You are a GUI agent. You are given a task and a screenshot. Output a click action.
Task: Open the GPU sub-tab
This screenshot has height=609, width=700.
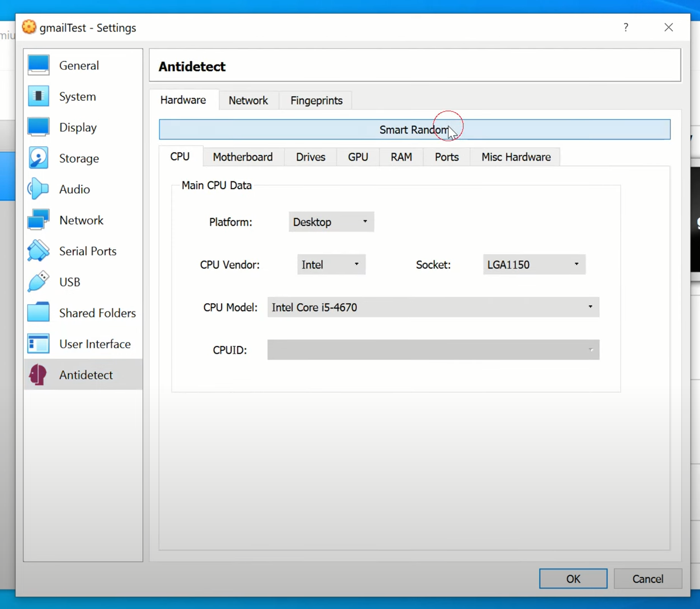pos(358,157)
